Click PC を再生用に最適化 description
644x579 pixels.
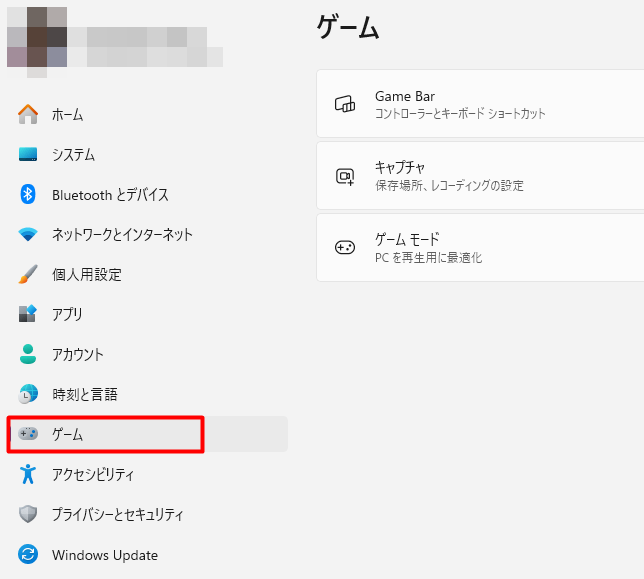[x=428, y=257]
